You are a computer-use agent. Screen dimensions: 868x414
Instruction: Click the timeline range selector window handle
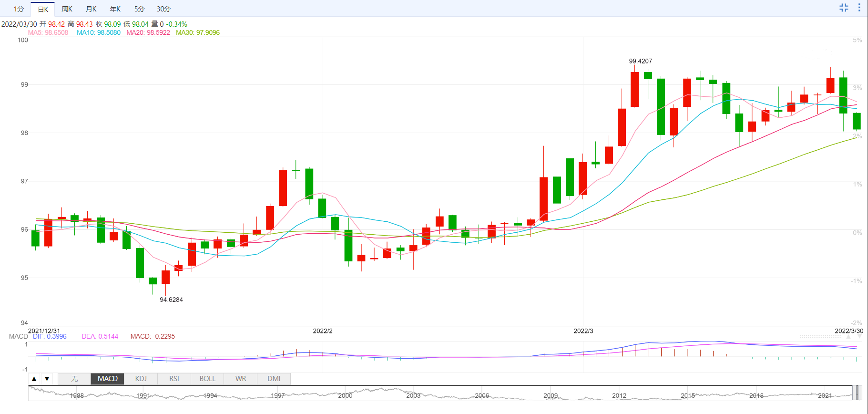tap(857, 393)
